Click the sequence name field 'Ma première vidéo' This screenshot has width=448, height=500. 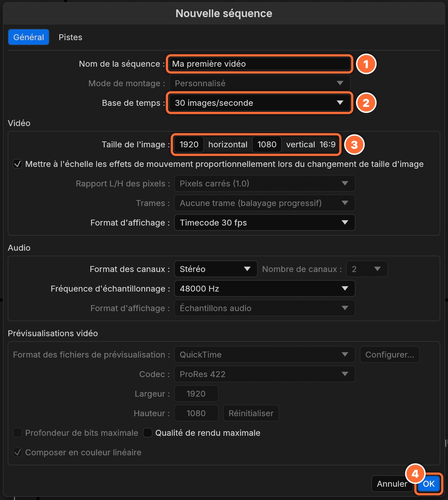260,64
